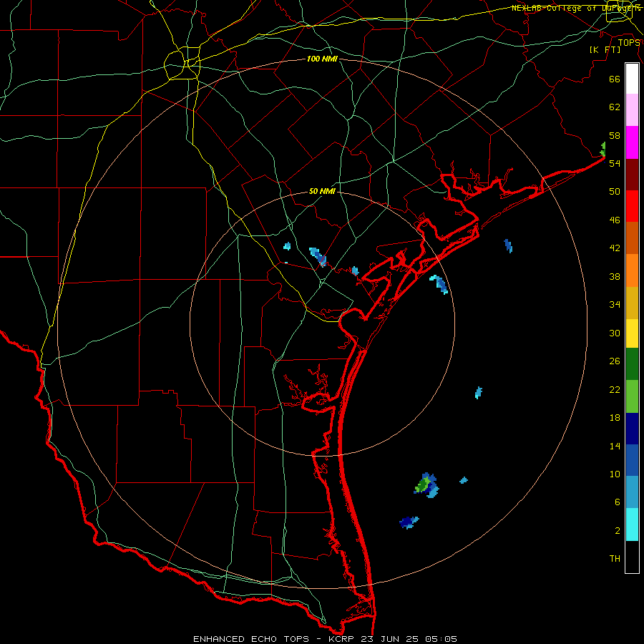Image resolution: width=644 pixels, height=644 pixels.
Task: Click the '38' legend value
Action: (x=615, y=276)
